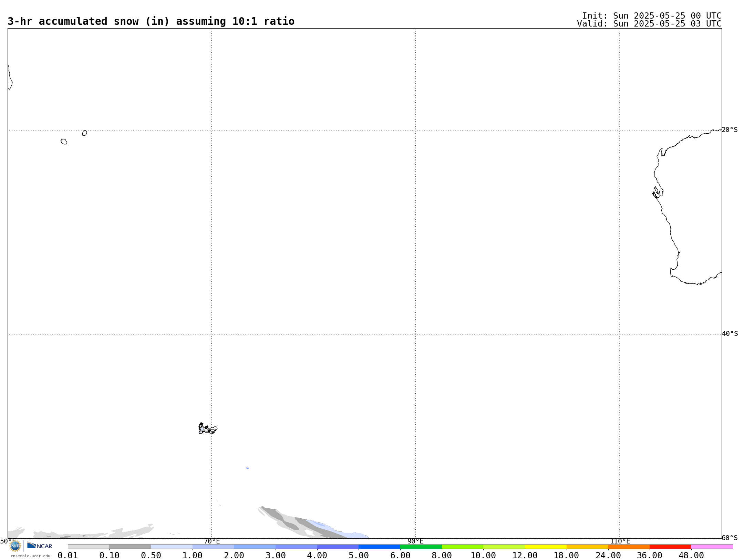The image size is (744, 560).
Task: Click the Valid time label
Action: pyautogui.click(x=649, y=24)
